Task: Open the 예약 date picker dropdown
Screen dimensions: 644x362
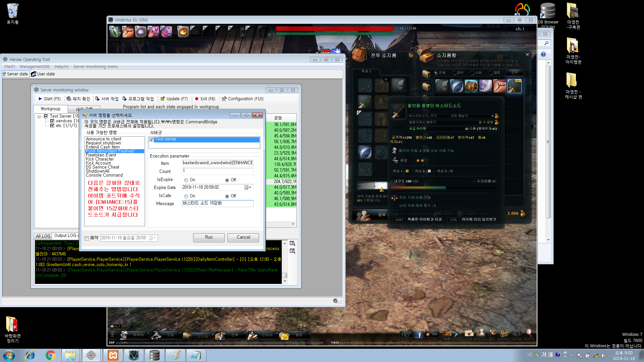Action: coord(153,238)
